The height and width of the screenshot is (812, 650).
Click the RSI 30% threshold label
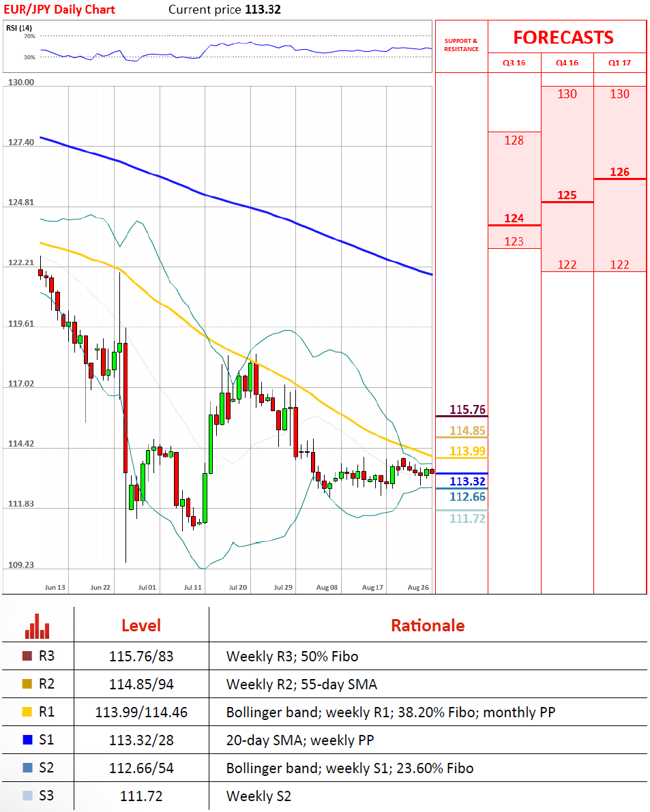tap(29, 57)
